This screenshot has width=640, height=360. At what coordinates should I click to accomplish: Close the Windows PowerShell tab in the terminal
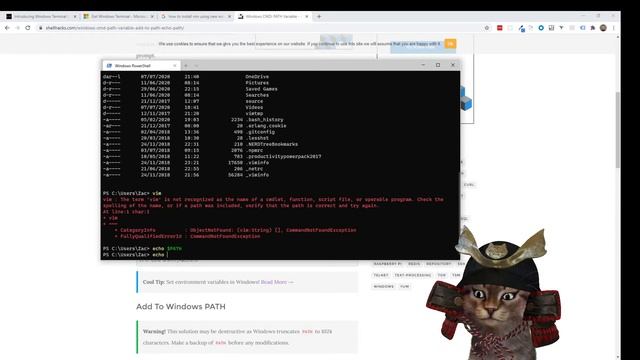tap(175, 65)
